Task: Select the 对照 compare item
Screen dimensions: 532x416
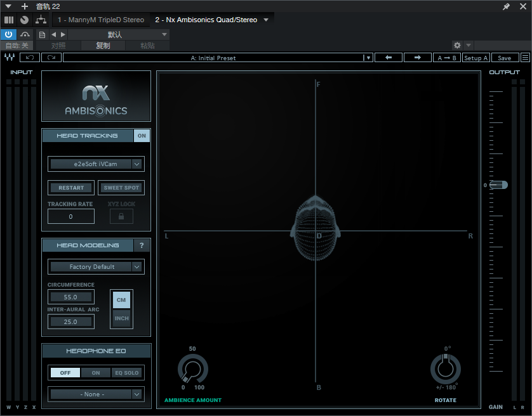Action: pyautogui.click(x=58, y=46)
